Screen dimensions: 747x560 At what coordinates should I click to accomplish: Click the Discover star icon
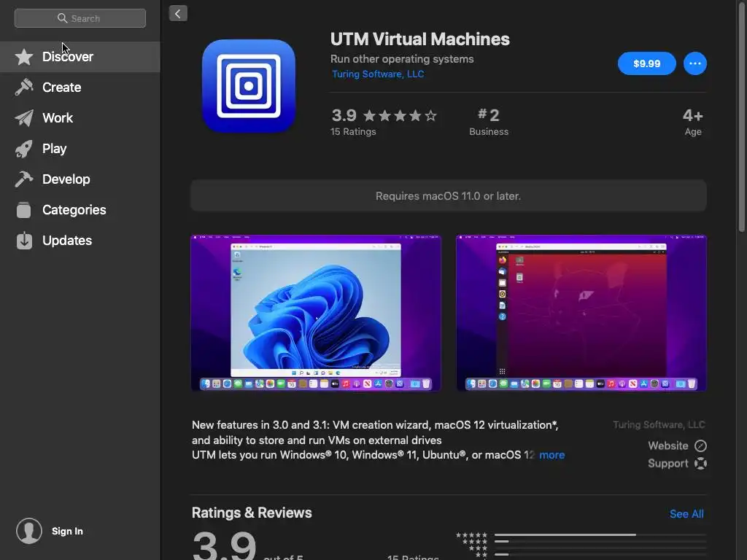(x=24, y=57)
